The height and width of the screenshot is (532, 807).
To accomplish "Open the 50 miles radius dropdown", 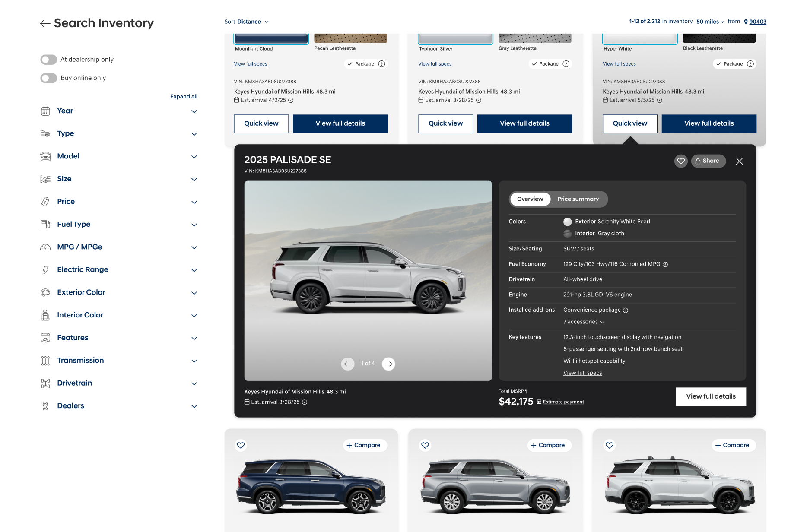I will [710, 22].
